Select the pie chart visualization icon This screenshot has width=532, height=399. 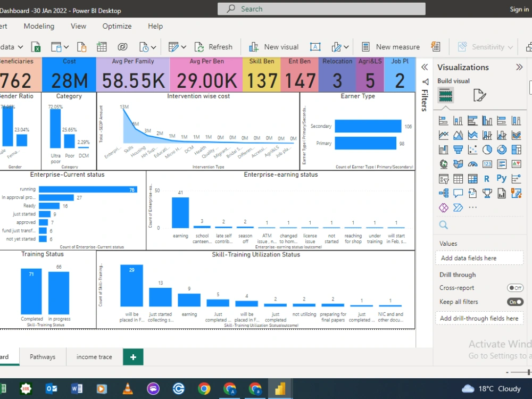[x=487, y=149]
